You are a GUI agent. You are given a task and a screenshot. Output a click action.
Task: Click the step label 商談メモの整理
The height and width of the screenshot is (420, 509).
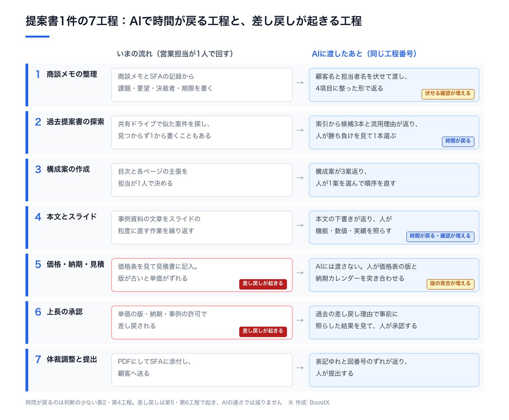point(72,75)
